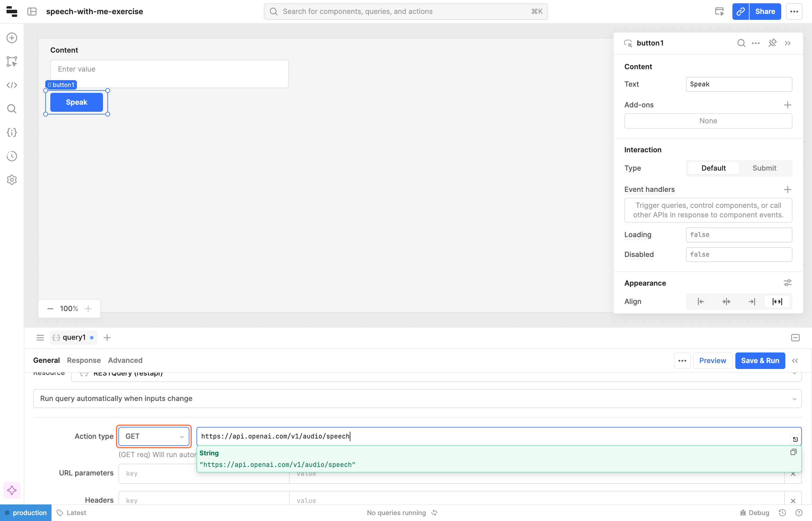This screenshot has height=521, width=812.
Task: Select the Default interaction type
Action: click(x=713, y=168)
